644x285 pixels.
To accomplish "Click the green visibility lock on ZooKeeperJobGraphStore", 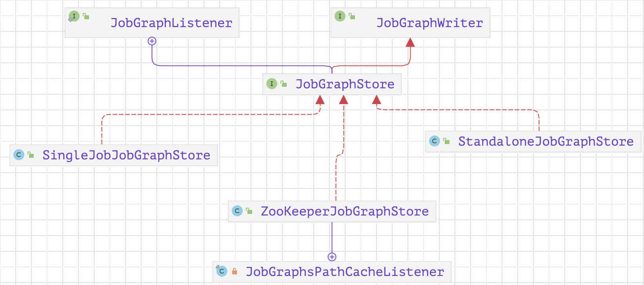I will [x=249, y=211].
